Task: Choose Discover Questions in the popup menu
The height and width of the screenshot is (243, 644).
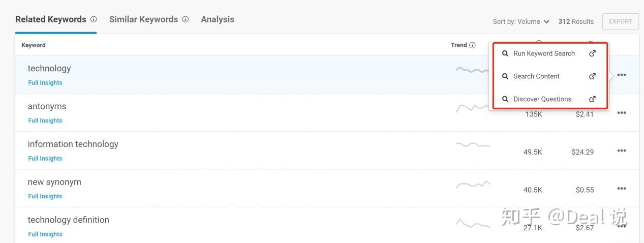Action: coord(542,99)
